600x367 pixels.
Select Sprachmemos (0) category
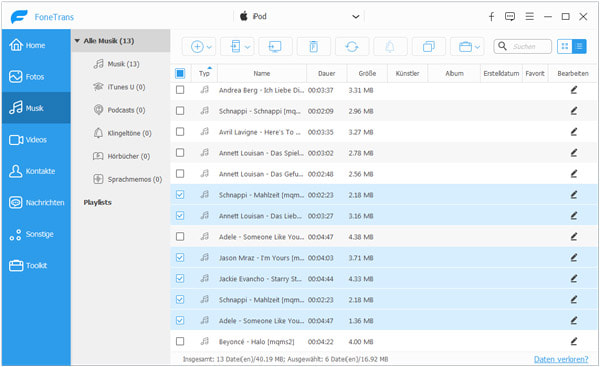tap(127, 179)
